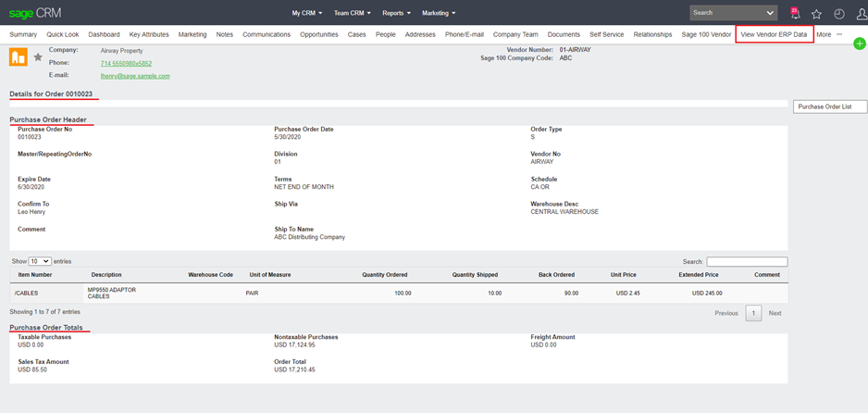Expand the My CRM menu

[x=307, y=13]
